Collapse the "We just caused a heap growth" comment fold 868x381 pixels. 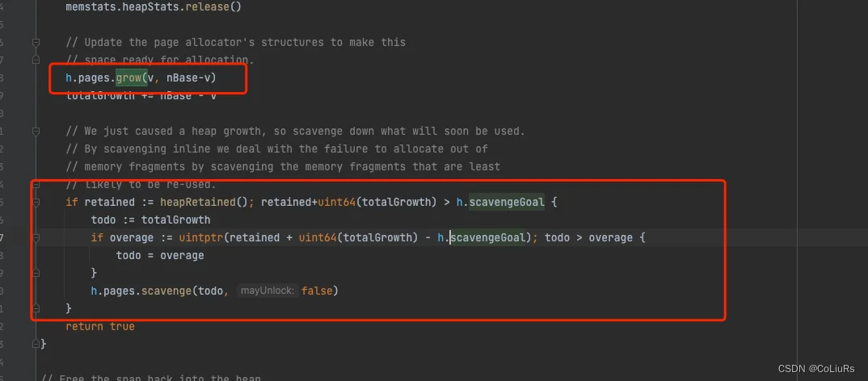(x=36, y=132)
